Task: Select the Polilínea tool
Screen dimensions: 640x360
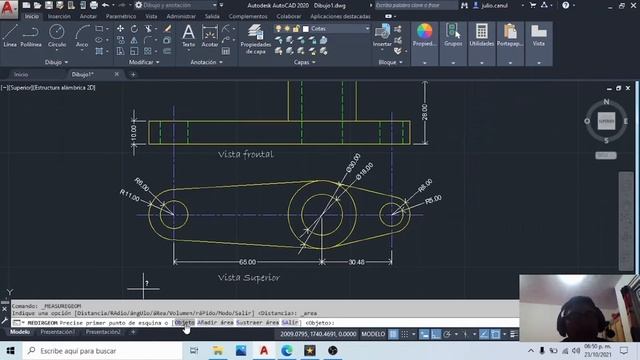Action: click(x=31, y=36)
